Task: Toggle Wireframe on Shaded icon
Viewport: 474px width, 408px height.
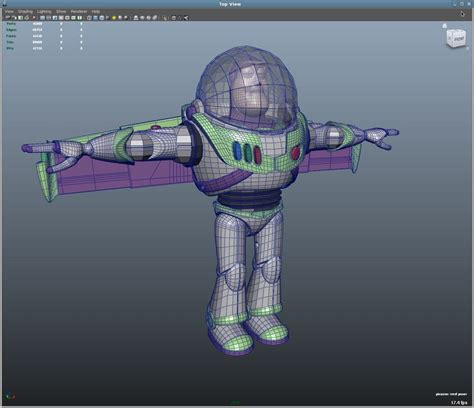Action: tap(102, 18)
